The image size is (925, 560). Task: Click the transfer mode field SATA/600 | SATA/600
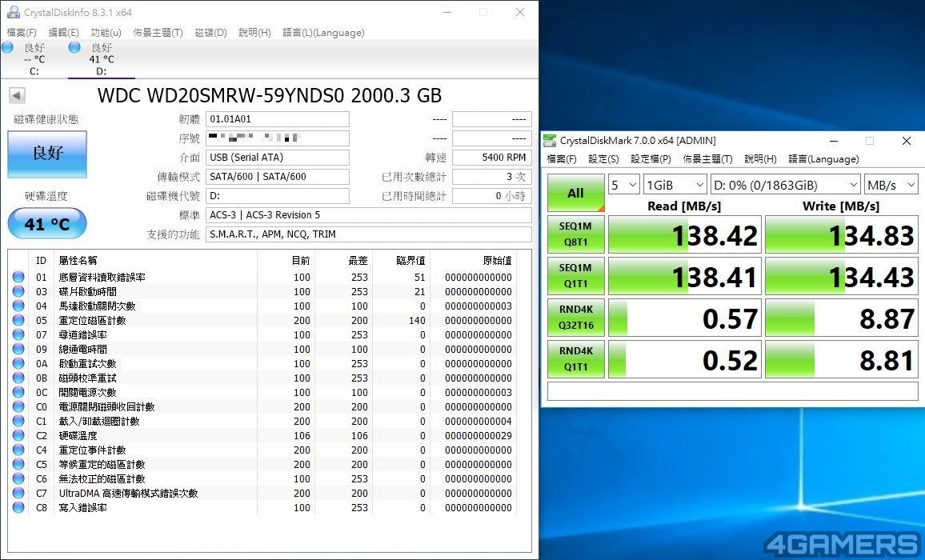[278, 177]
